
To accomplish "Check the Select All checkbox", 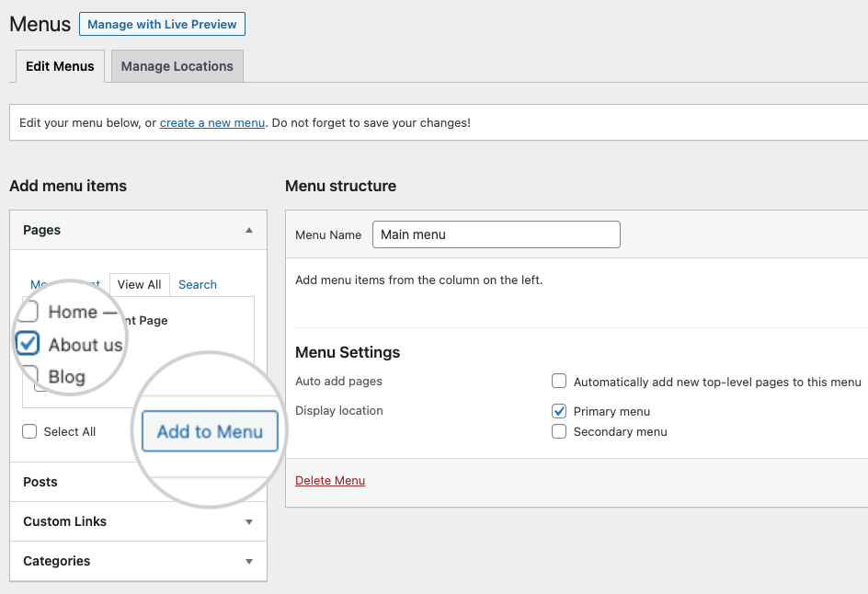I will pyautogui.click(x=29, y=431).
